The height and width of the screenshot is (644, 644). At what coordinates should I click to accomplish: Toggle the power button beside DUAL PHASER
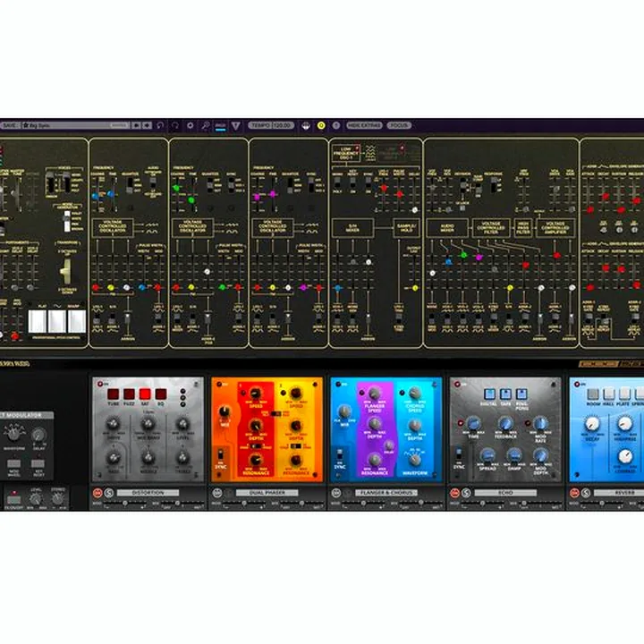216,493
